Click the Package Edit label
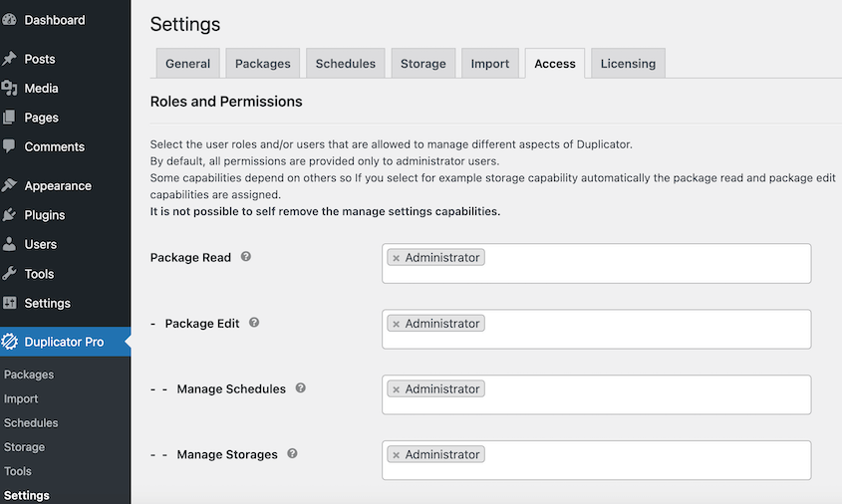This screenshot has height=504, width=842. (x=202, y=323)
